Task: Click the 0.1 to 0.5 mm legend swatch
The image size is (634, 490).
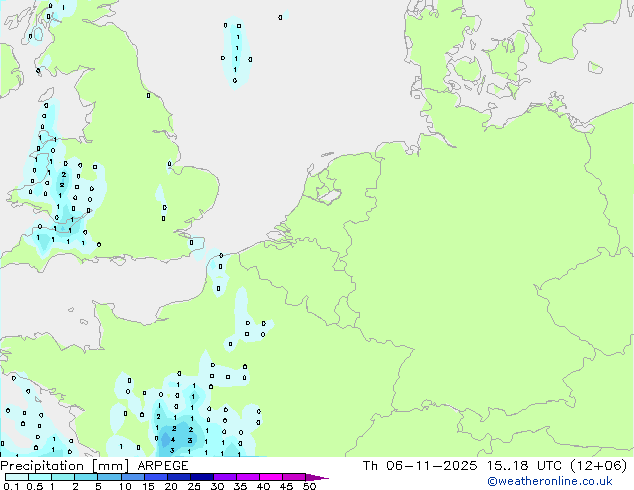Action: [x=17, y=477]
